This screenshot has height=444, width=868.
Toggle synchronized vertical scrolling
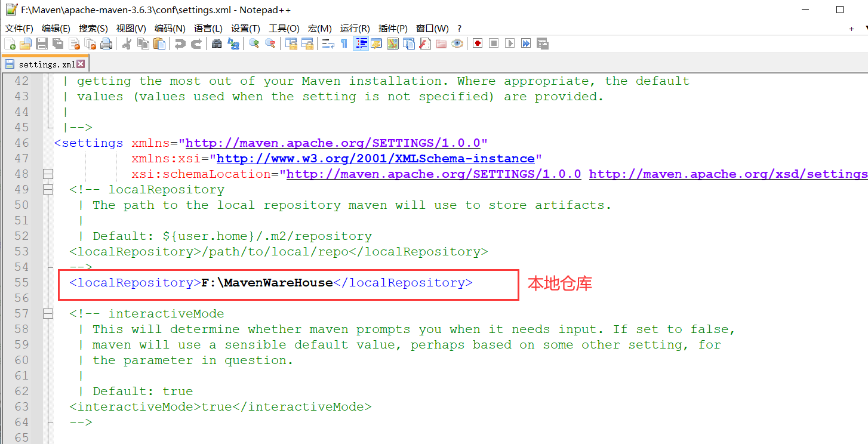[x=291, y=44]
